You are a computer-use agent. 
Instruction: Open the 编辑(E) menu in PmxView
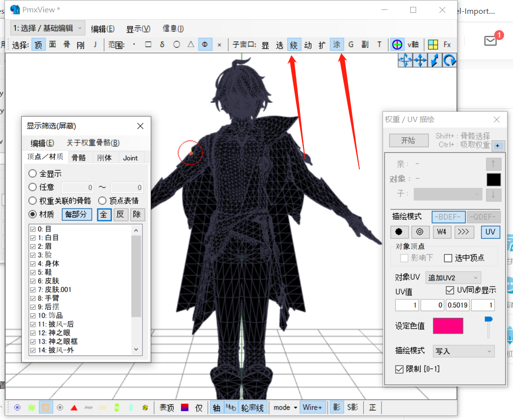coord(103,29)
